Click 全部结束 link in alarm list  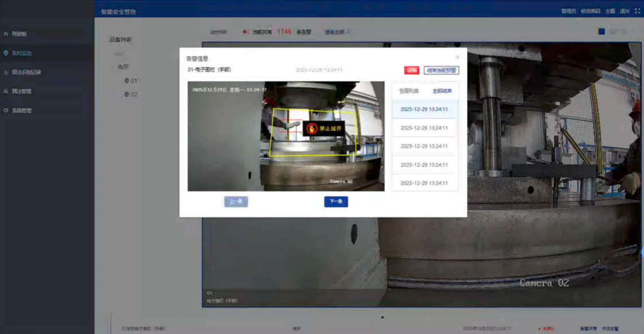click(x=442, y=91)
